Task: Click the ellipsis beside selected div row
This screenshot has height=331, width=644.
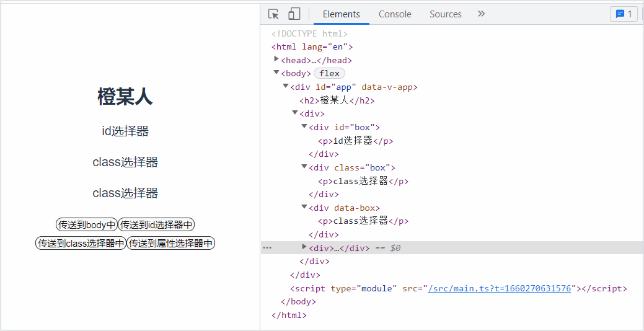Action: (x=267, y=248)
